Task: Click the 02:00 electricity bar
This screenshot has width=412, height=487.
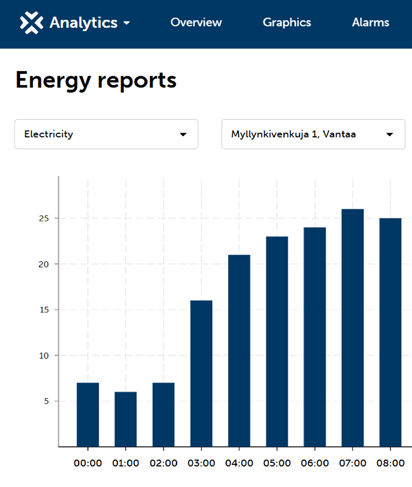Action: (164, 415)
